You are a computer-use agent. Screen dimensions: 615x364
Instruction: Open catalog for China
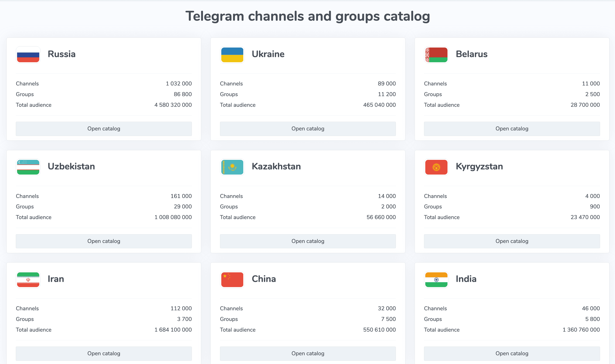point(308,354)
